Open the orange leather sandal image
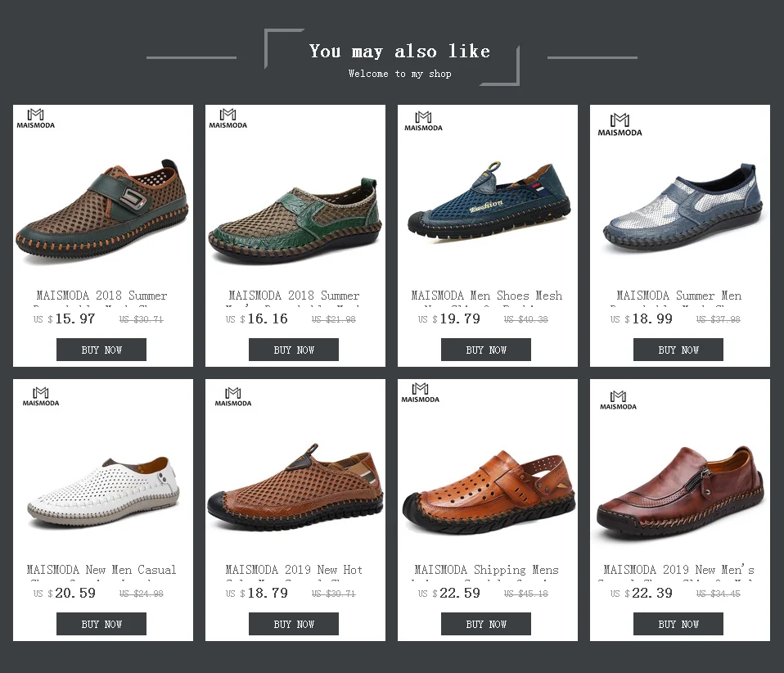784x673 pixels. (488, 491)
